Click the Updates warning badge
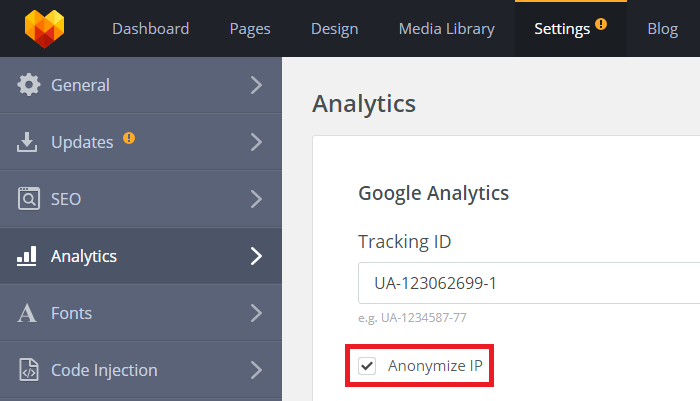 (x=129, y=138)
